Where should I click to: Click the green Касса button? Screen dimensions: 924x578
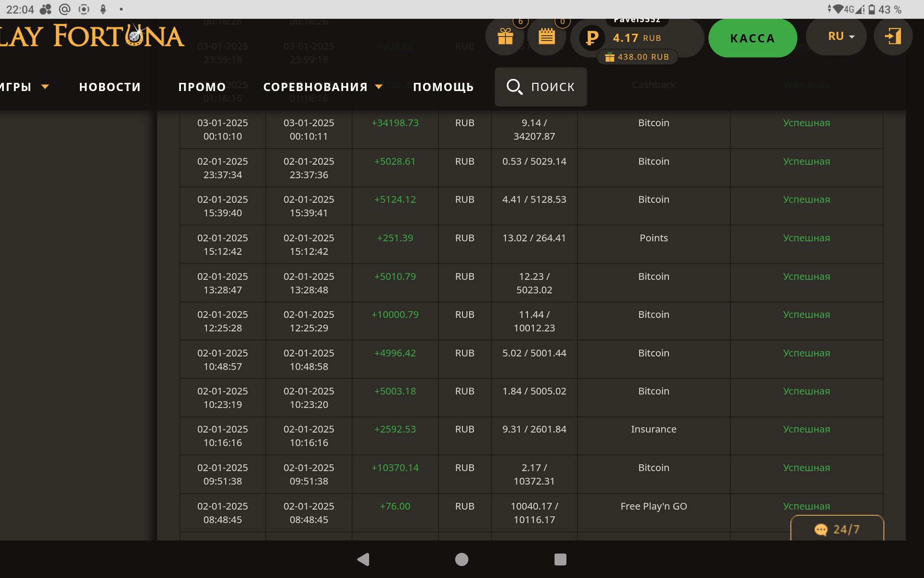tap(752, 38)
